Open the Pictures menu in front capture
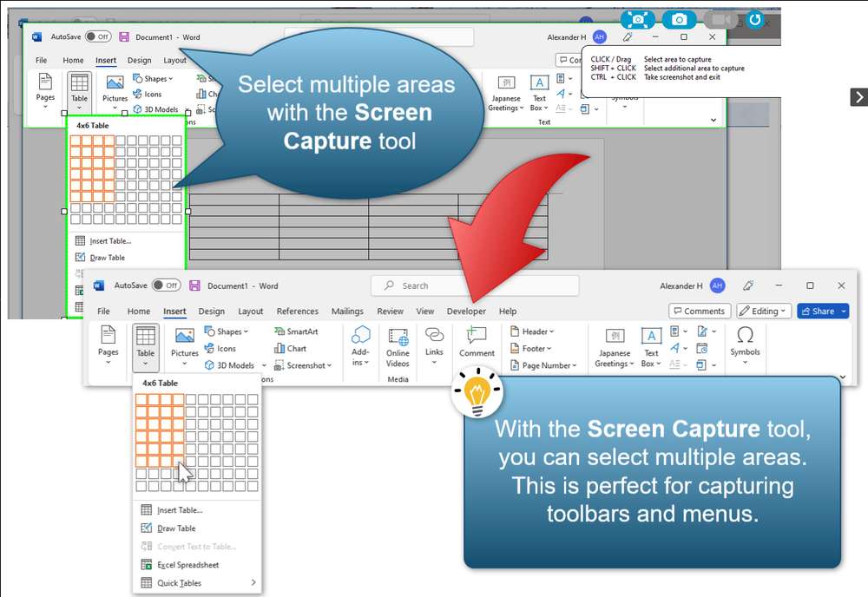Viewport: 868px width, 597px height. pyautogui.click(x=184, y=346)
